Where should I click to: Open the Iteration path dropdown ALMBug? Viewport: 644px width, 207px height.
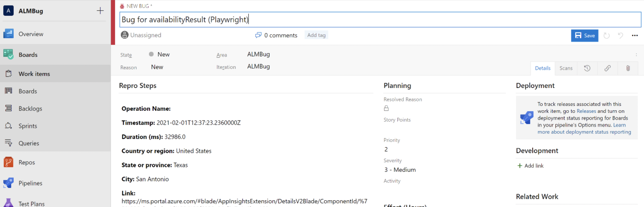pyautogui.click(x=258, y=66)
